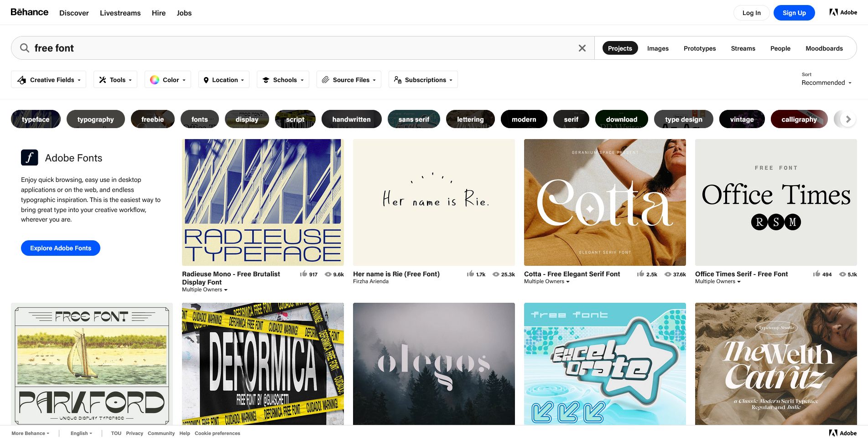This screenshot has height=440, width=868.
Task: Switch to the Images tab
Action: click(x=657, y=48)
